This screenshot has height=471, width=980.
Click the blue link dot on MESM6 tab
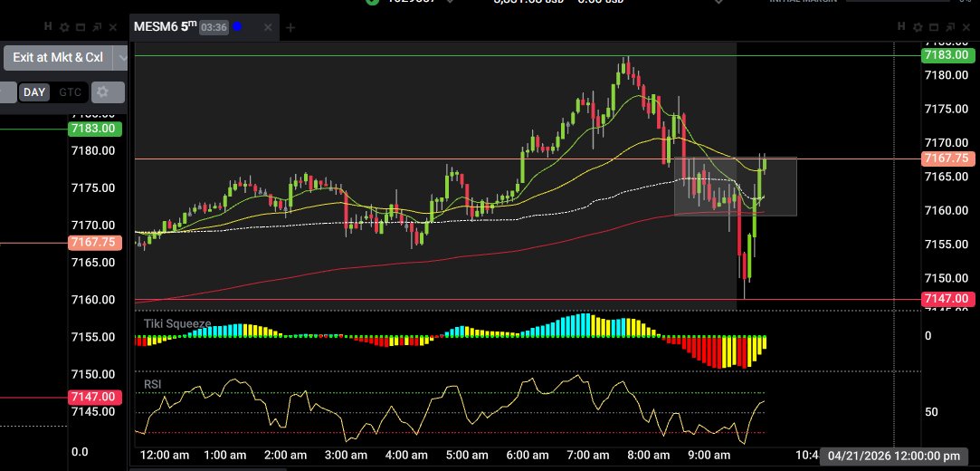pos(237,27)
